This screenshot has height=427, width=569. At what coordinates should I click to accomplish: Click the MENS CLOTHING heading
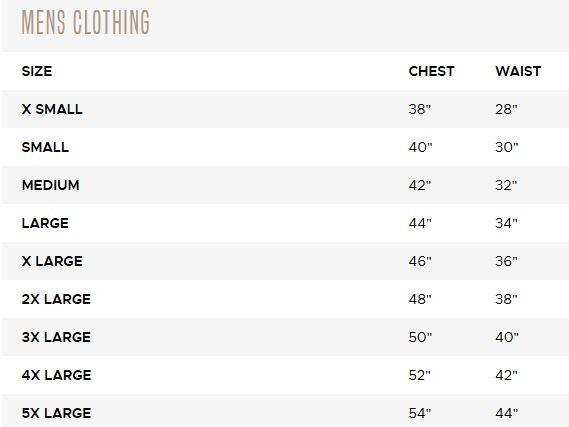[x=85, y=22]
